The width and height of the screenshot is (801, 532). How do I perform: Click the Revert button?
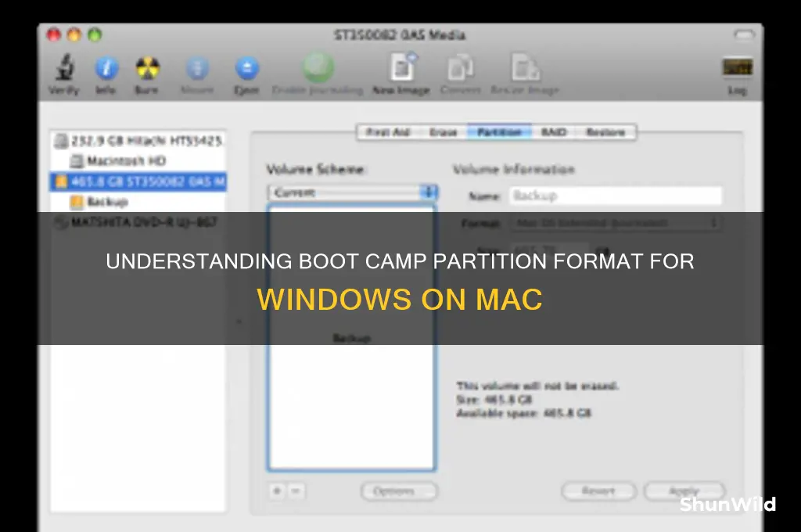tap(598, 491)
